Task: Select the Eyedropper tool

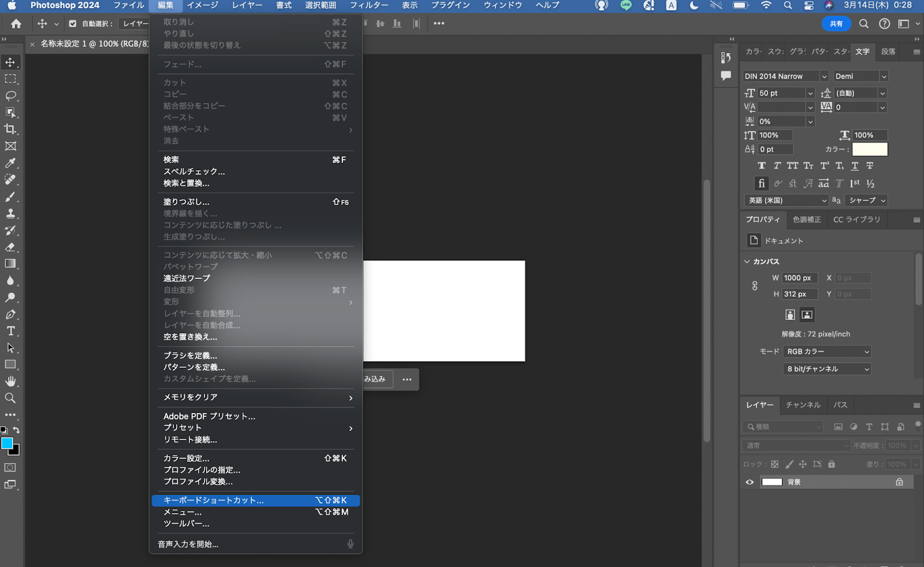Action: pyautogui.click(x=10, y=163)
